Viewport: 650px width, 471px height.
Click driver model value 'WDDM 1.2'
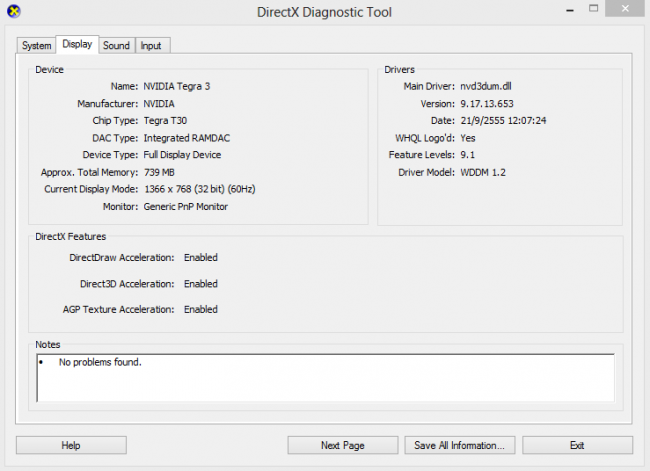pos(483,172)
